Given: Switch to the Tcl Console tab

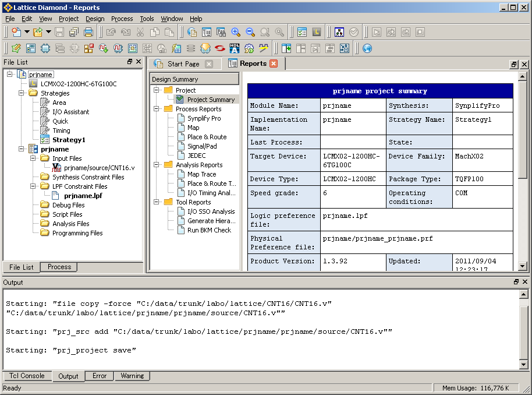Looking at the screenshot, I should click(27, 376).
